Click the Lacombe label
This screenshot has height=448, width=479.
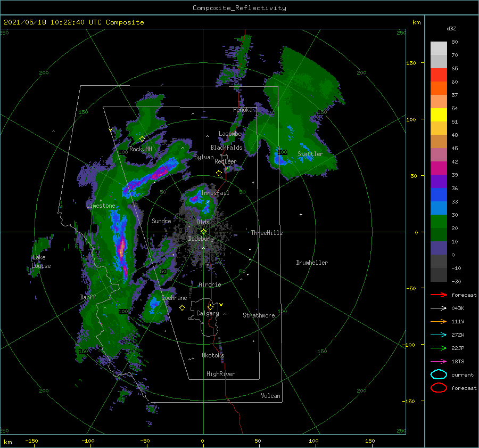(230, 134)
